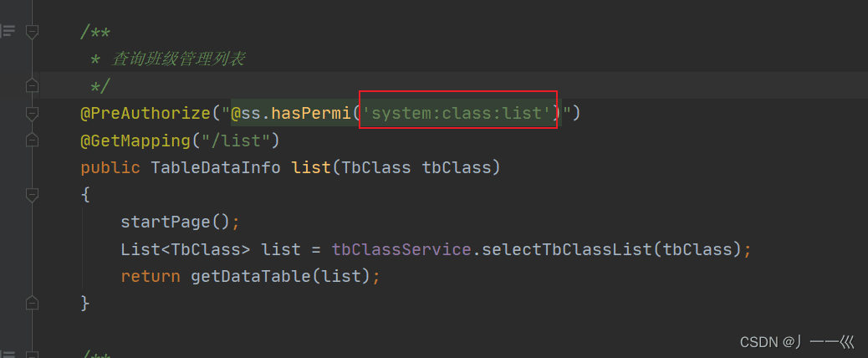The width and height of the screenshot is (868, 358).
Task: Click the rendered doc comment gutter icon
Action: [x=8, y=31]
